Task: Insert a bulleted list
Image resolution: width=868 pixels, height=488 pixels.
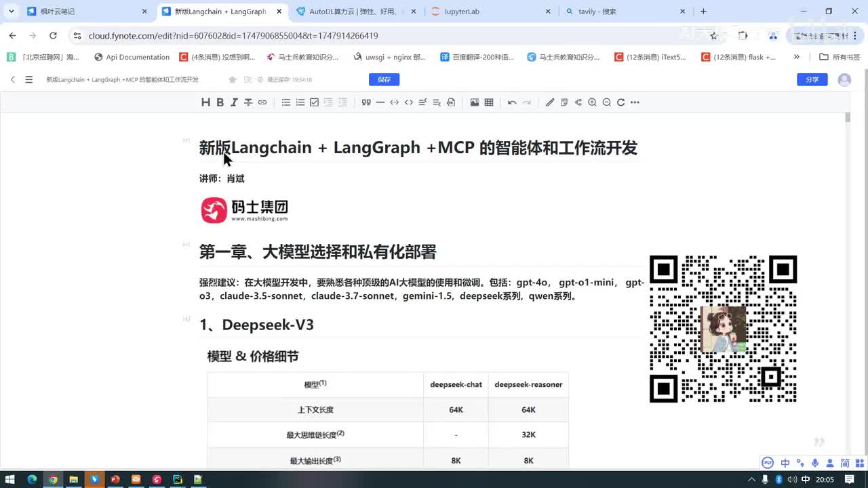Action: 286,102
